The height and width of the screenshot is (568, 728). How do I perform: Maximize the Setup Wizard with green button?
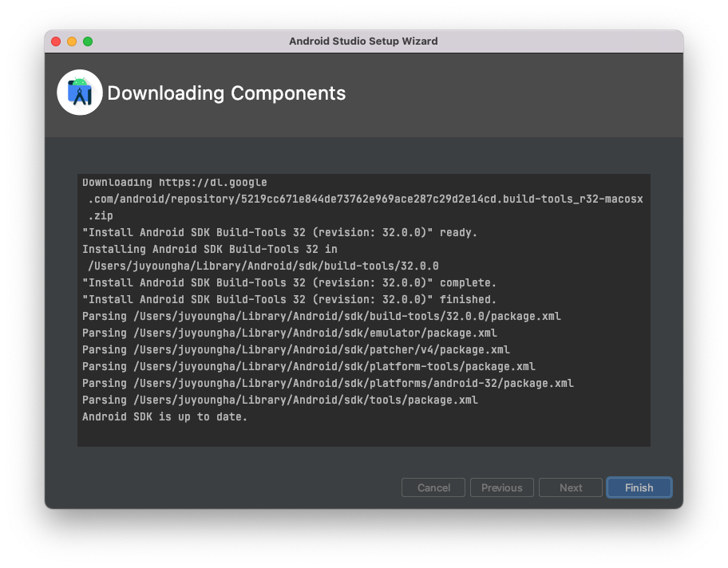(88, 41)
